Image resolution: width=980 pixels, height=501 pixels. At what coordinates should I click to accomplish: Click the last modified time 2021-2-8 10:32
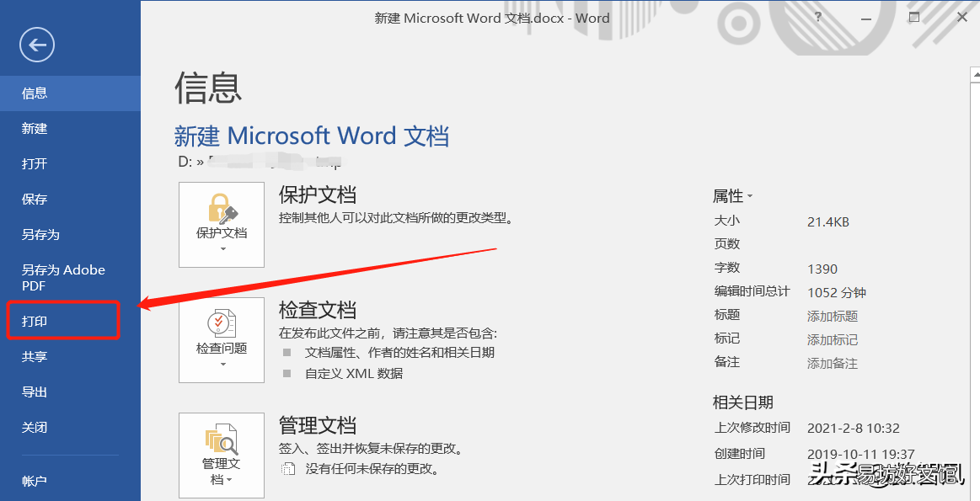pyautogui.click(x=853, y=429)
